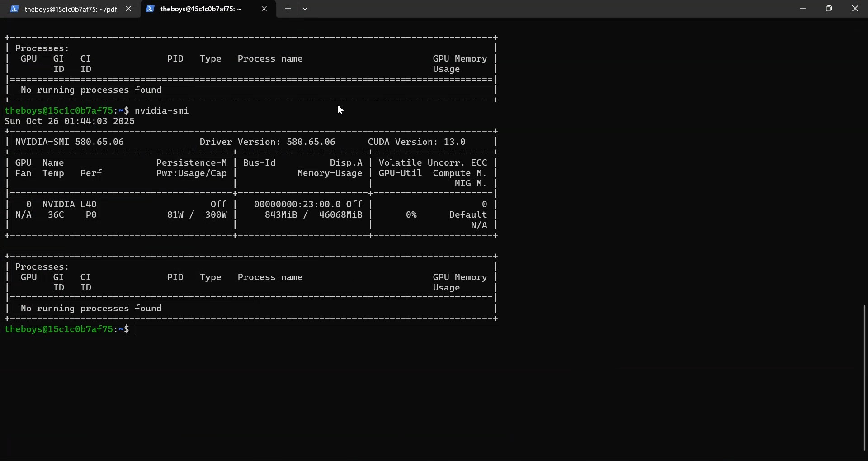Click the '843MiB' memory usage value
The height and width of the screenshot is (461, 868).
pyautogui.click(x=281, y=215)
